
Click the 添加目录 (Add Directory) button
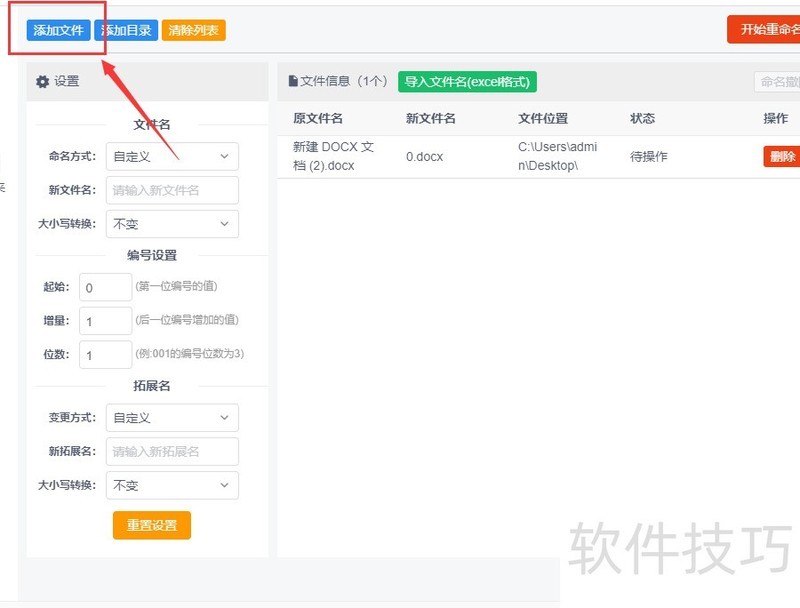coord(126,30)
